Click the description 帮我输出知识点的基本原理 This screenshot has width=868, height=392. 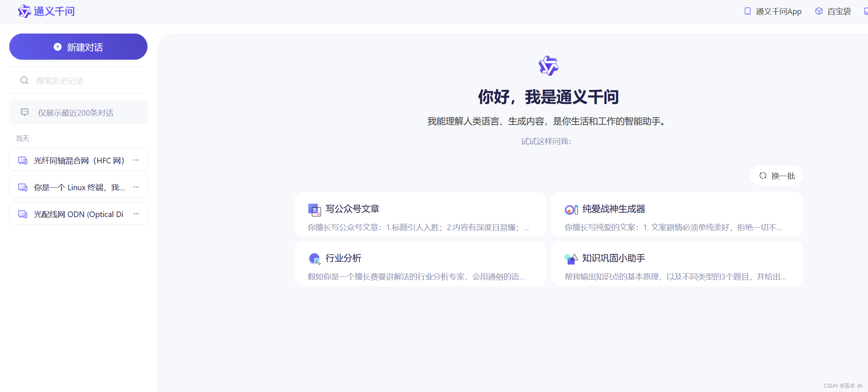click(675, 277)
